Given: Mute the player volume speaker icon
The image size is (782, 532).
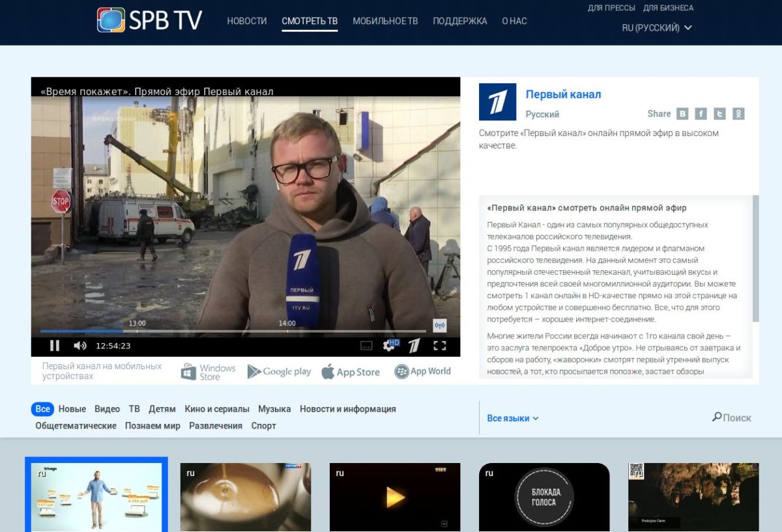Looking at the screenshot, I should pyautogui.click(x=80, y=346).
